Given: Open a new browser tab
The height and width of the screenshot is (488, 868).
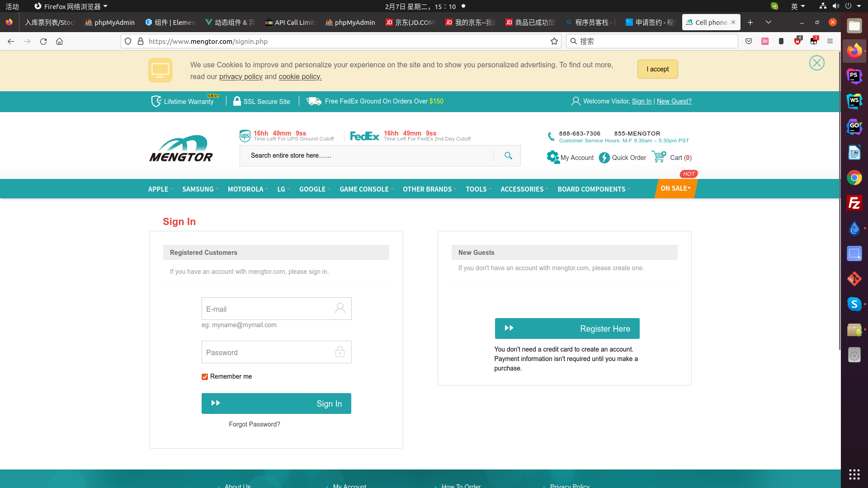Looking at the screenshot, I should [750, 22].
